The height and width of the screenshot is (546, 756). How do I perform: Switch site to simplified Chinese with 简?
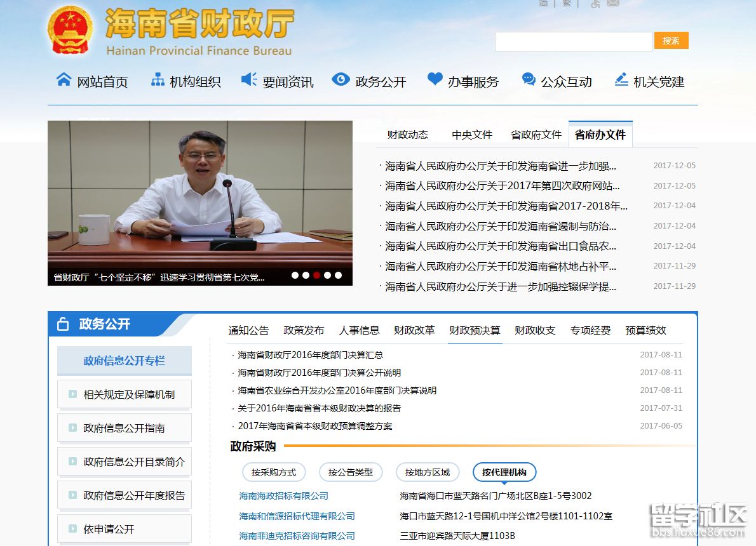pos(541,4)
